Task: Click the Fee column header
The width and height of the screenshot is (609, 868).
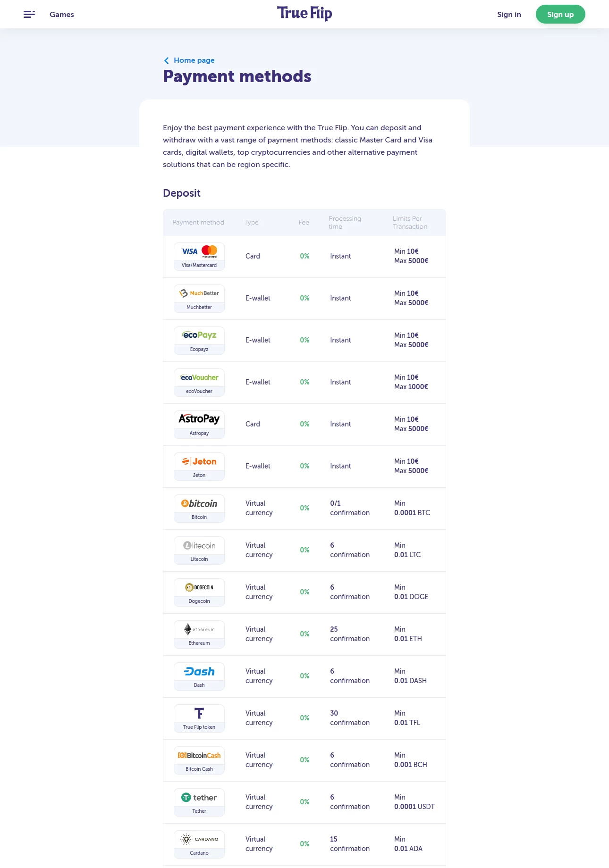Action: click(x=304, y=223)
